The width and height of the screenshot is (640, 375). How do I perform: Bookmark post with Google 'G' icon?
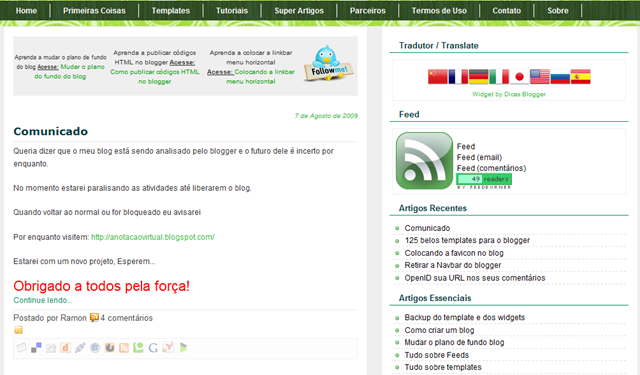(x=153, y=348)
